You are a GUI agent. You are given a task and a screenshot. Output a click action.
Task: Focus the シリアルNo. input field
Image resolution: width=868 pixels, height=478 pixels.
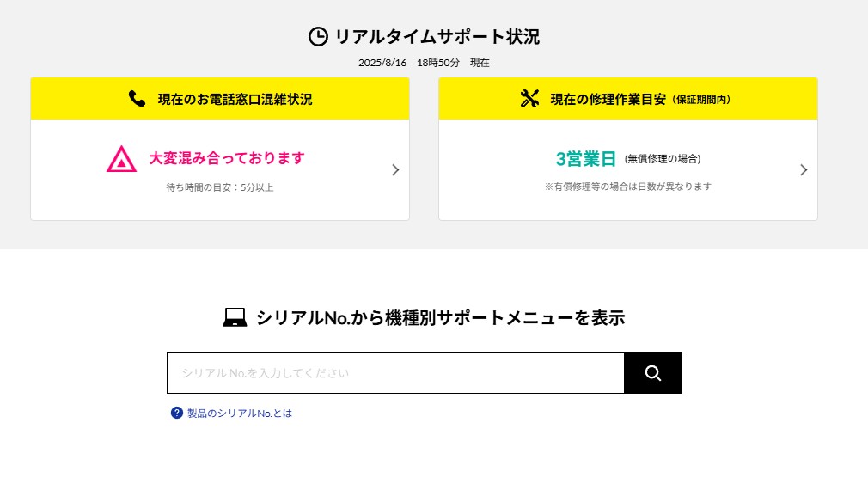pyautogui.click(x=396, y=373)
